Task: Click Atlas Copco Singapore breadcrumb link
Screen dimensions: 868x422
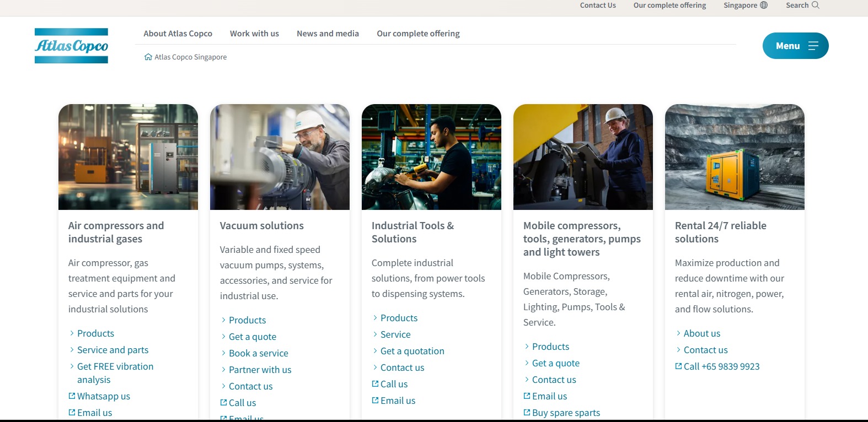Action: tap(190, 57)
